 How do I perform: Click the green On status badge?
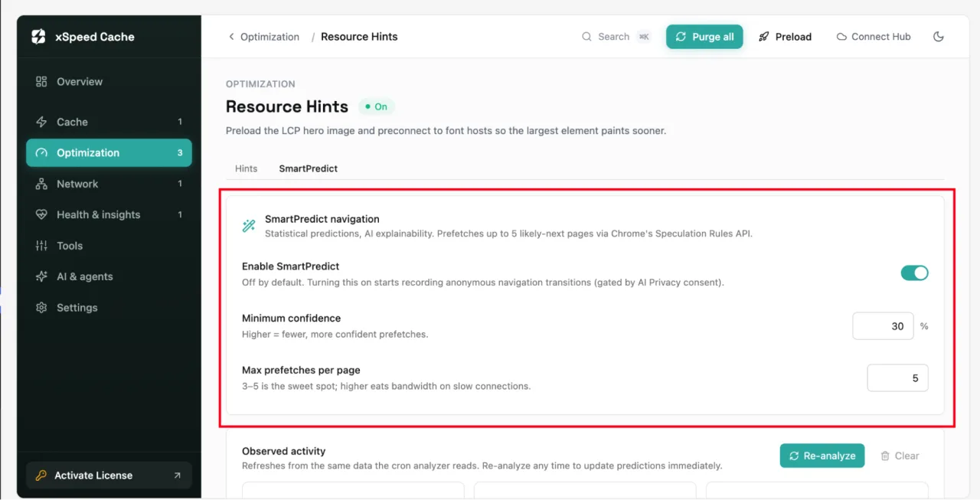tap(376, 107)
